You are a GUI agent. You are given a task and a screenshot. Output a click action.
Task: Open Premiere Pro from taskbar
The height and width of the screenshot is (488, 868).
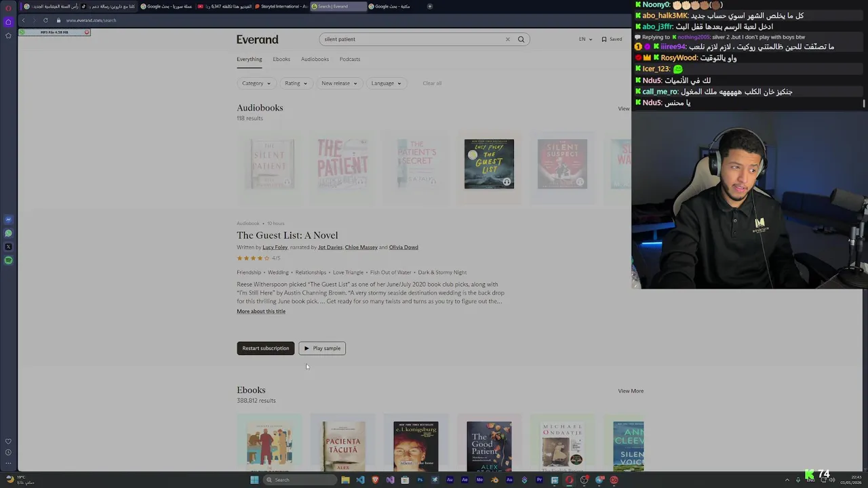(x=539, y=480)
